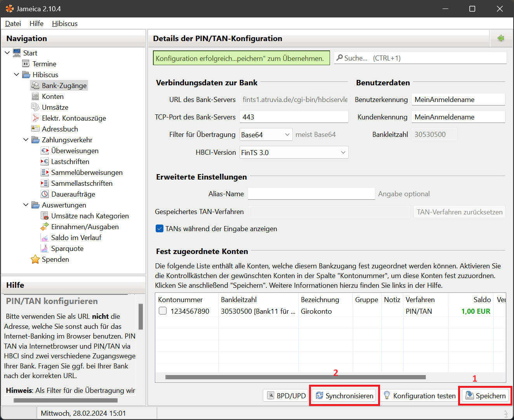Click the Elektr. Kontoauszüge PDF icon

pos(35,118)
